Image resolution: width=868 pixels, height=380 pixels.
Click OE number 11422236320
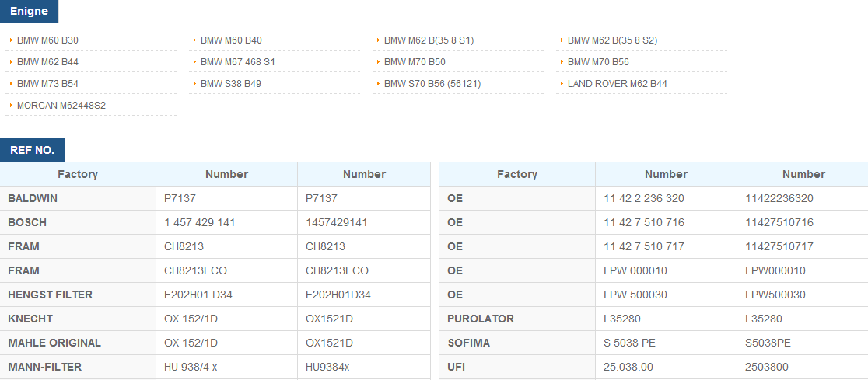click(x=803, y=198)
